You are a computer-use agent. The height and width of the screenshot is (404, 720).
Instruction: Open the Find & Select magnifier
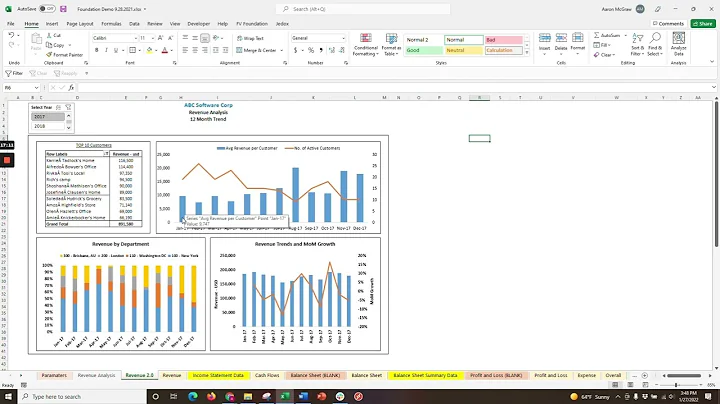pos(655,45)
